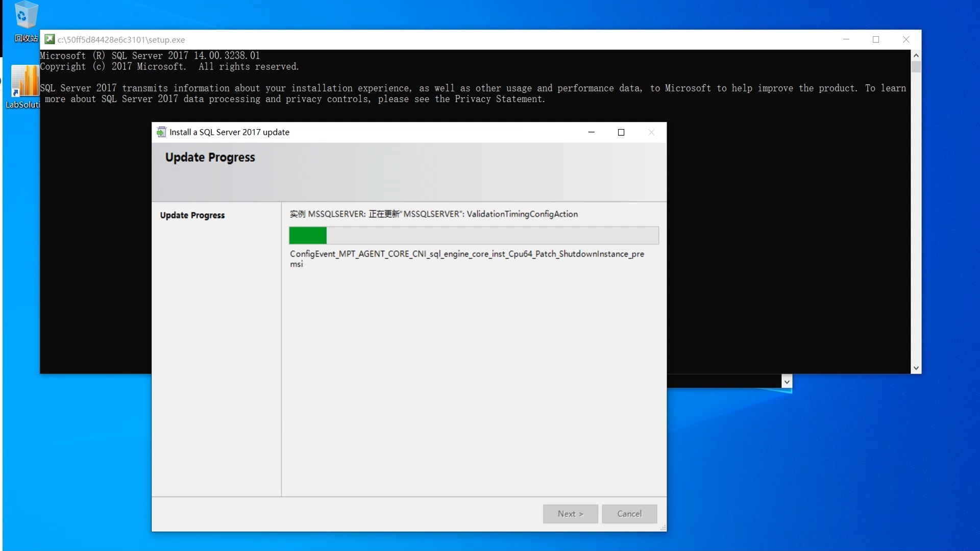Maximize the setup.exe console window
This screenshot has width=980, height=551.
click(876, 39)
